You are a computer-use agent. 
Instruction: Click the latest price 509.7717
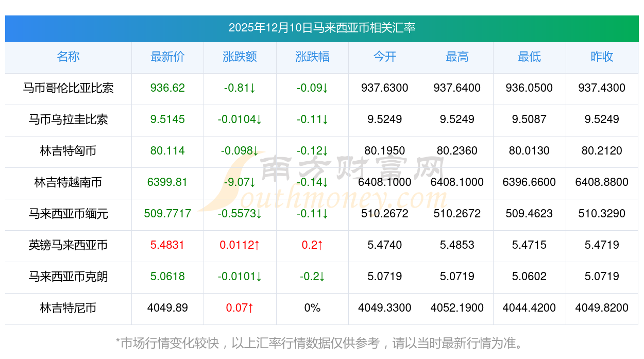(x=167, y=214)
